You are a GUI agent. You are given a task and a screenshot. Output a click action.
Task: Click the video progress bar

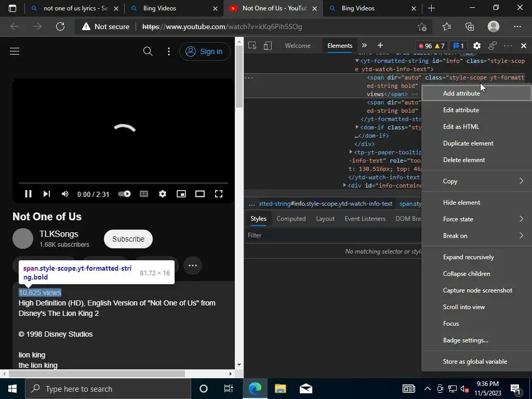(123, 183)
